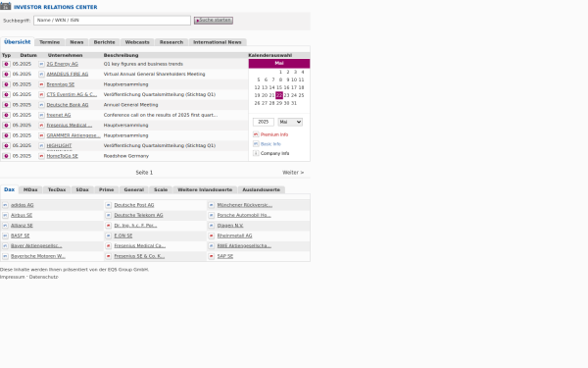Open the month dropdown showing Mai
The width and height of the screenshot is (588, 368).
point(290,122)
